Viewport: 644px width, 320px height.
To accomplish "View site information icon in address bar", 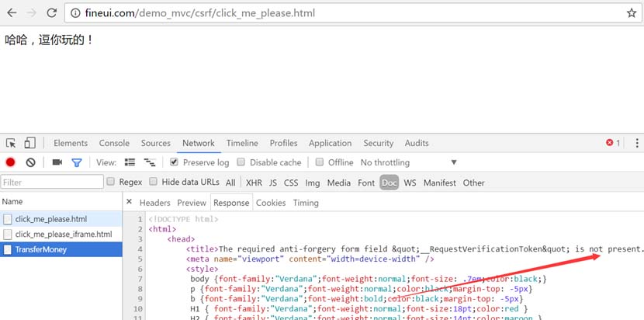I will (x=75, y=13).
